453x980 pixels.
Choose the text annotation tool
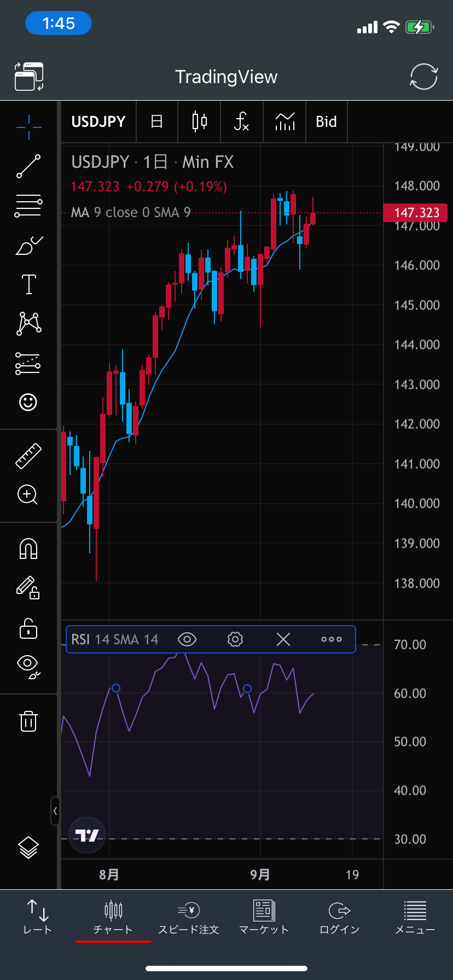[x=28, y=284]
